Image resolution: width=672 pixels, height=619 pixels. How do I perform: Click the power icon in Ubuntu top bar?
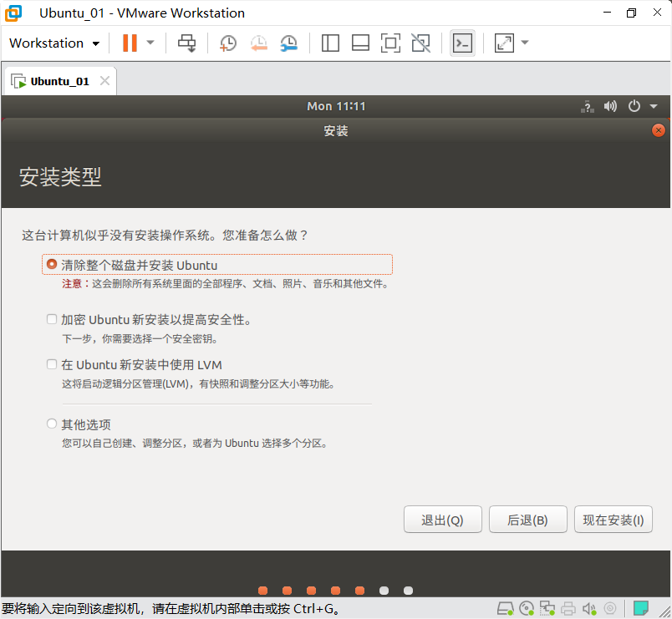pos(634,106)
